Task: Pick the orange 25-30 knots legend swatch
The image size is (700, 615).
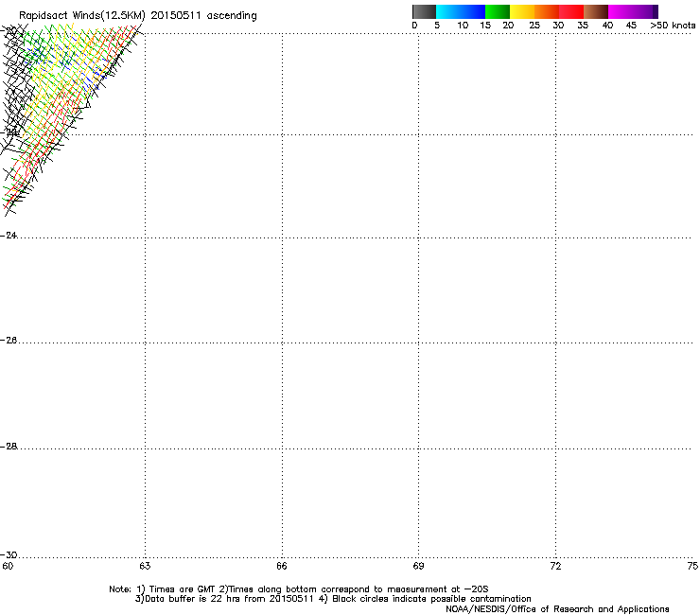Action: [x=547, y=11]
